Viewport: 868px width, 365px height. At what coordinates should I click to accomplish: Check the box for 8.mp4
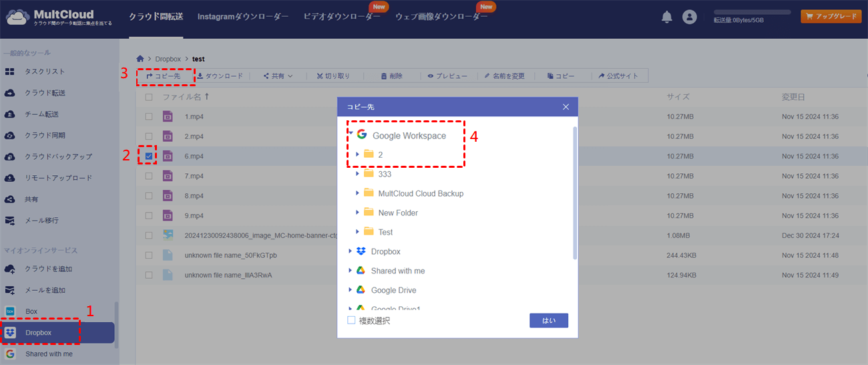tap(149, 196)
